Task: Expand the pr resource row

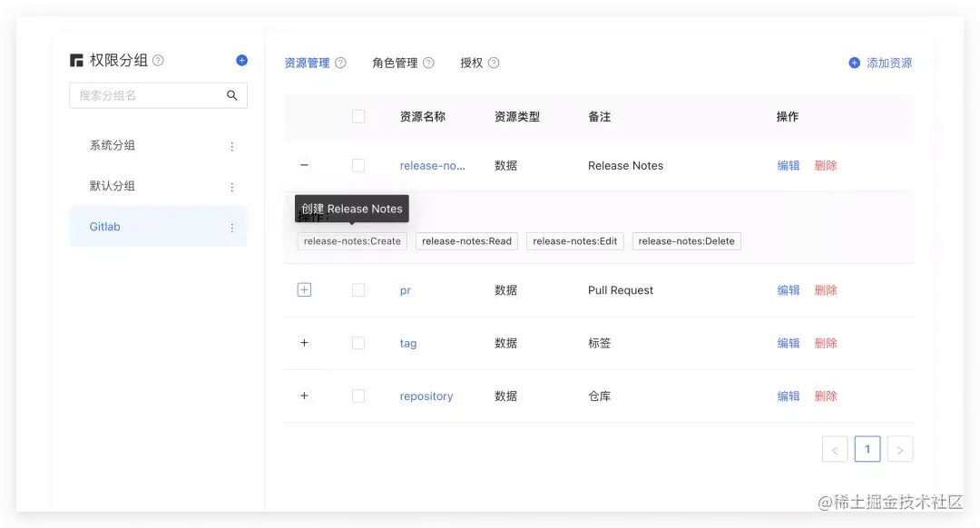Action: (304, 290)
